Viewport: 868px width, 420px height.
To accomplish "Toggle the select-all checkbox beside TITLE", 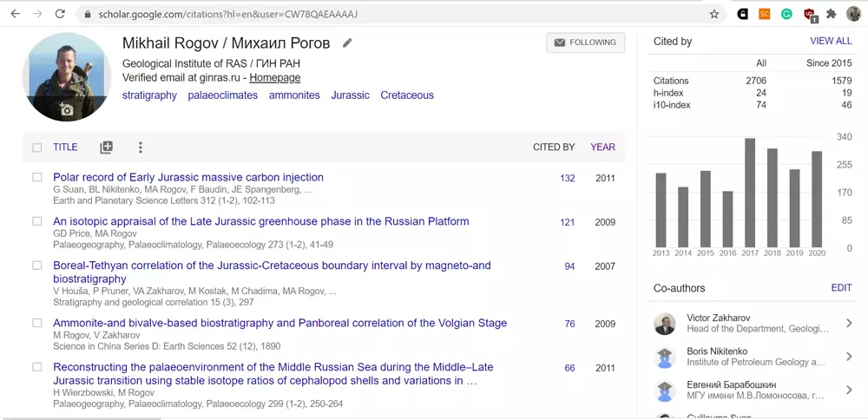I will (x=37, y=148).
